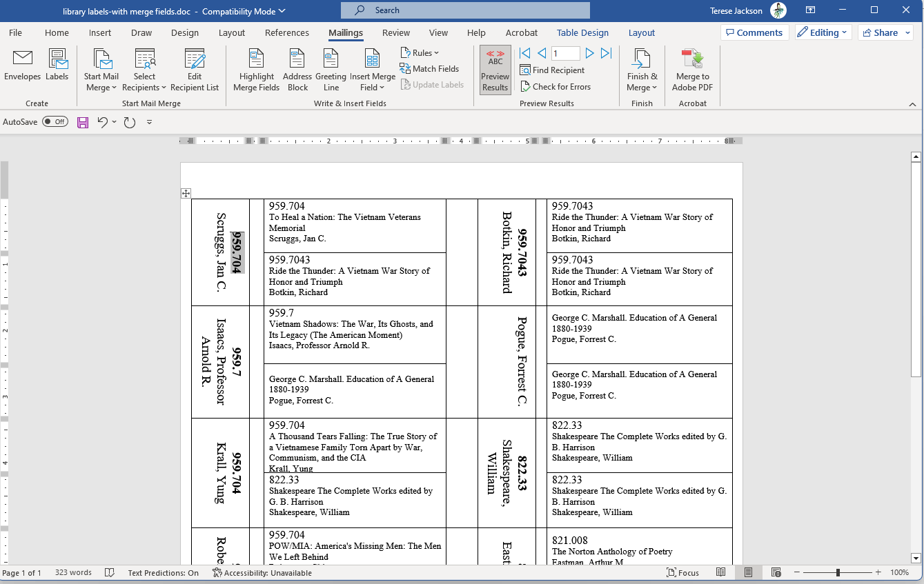Open Ribbon Display Options icon
The width and height of the screenshot is (924, 584).
point(811,10)
